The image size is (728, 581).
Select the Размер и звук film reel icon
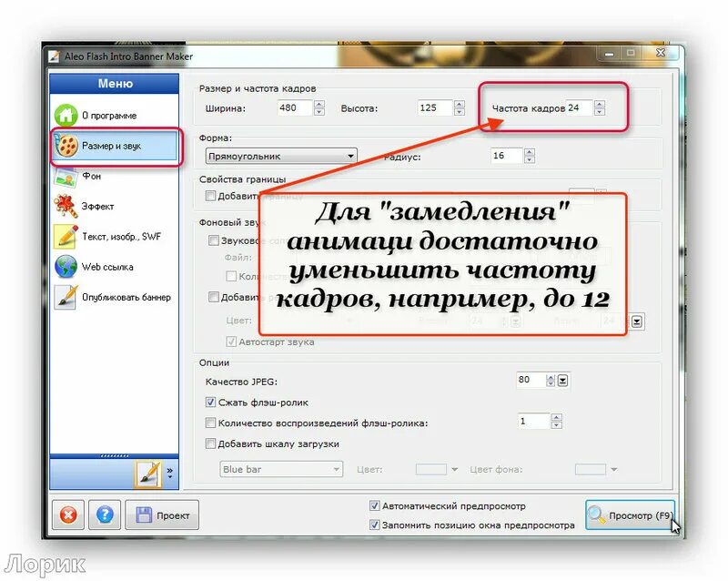pyautogui.click(x=66, y=146)
